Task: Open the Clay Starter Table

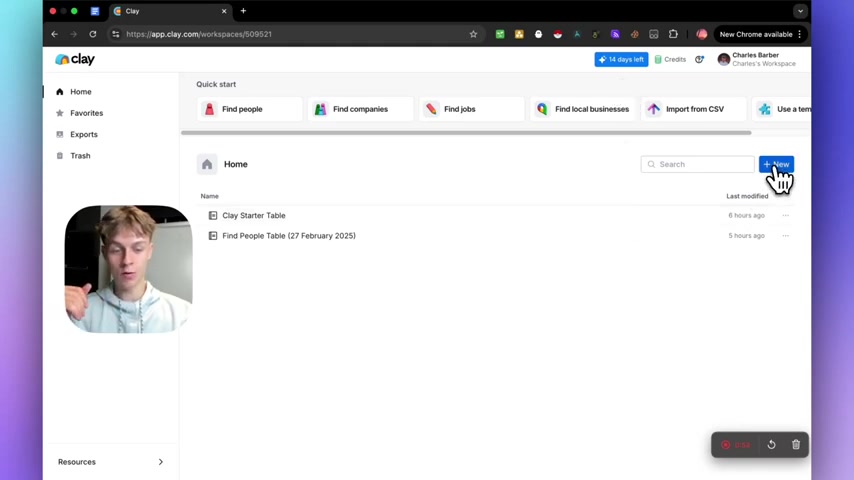Action: click(254, 215)
